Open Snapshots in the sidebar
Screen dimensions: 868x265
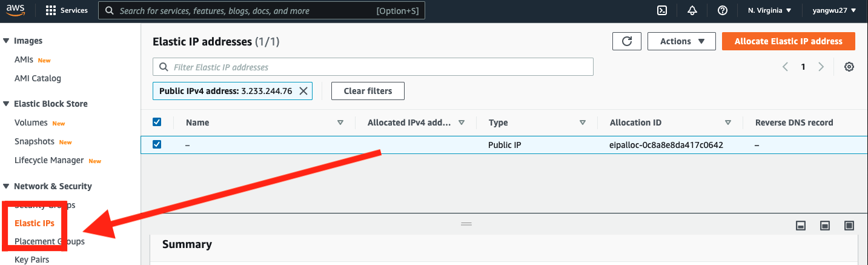pyautogui.click(x=35, y=141)
